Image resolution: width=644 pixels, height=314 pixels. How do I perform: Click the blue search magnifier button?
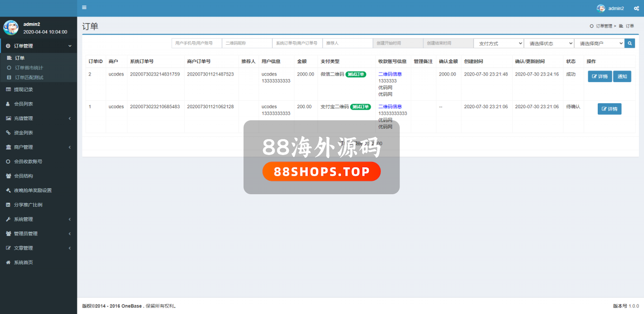coord(630,44)
